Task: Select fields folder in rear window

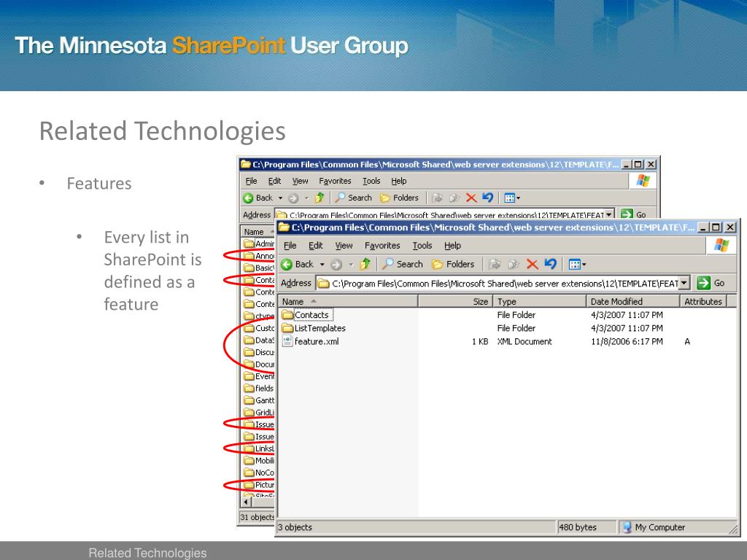Action: pyautogui.click(x=259, y=388)
